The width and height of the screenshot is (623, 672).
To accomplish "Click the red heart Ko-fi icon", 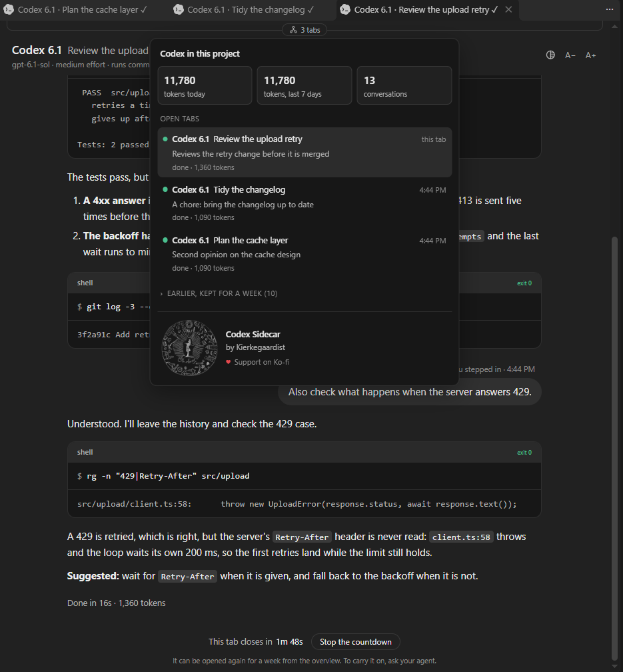I will click(x=229, y=362).
